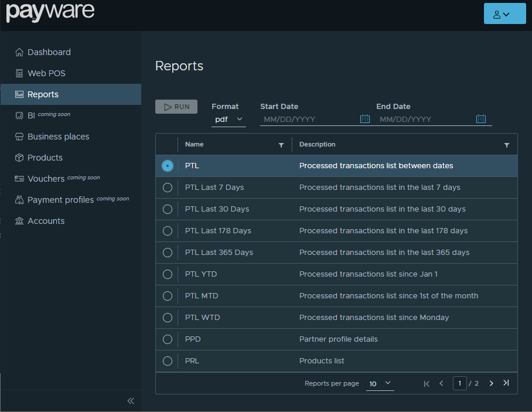
Task: Open the user account dropdown menu
Action: [504, 13]
